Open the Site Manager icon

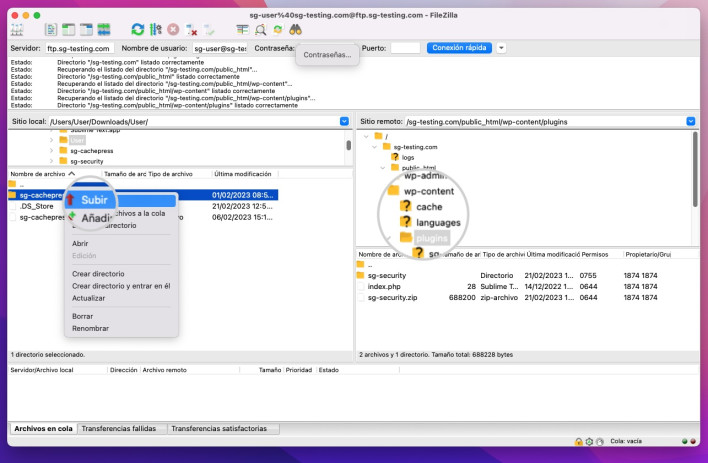coord(17,30)
